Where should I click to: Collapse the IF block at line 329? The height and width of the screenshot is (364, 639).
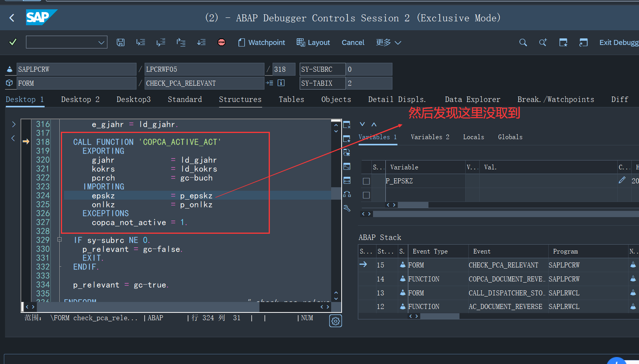[x=59, y=240]
